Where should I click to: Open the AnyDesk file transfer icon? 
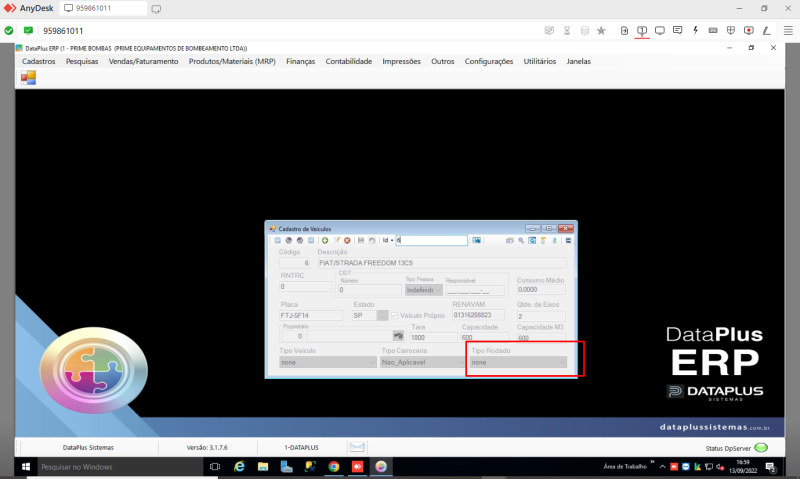624,31
